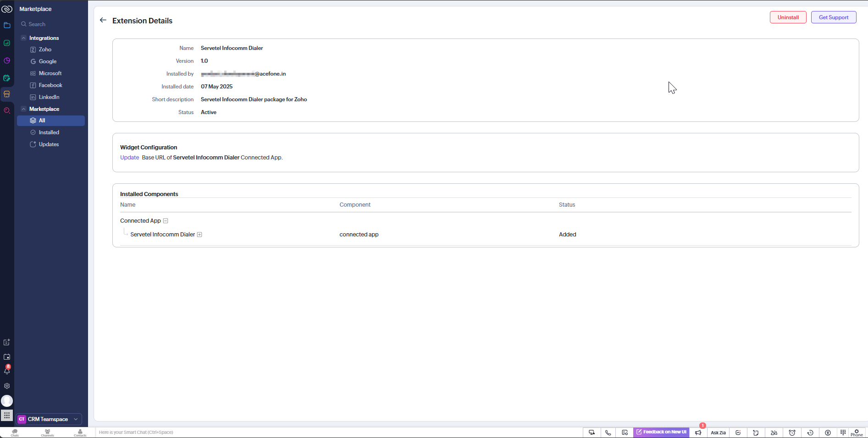Collapse the Marketplace section in sidebar

pyautogui.click(x=23, y=109)
